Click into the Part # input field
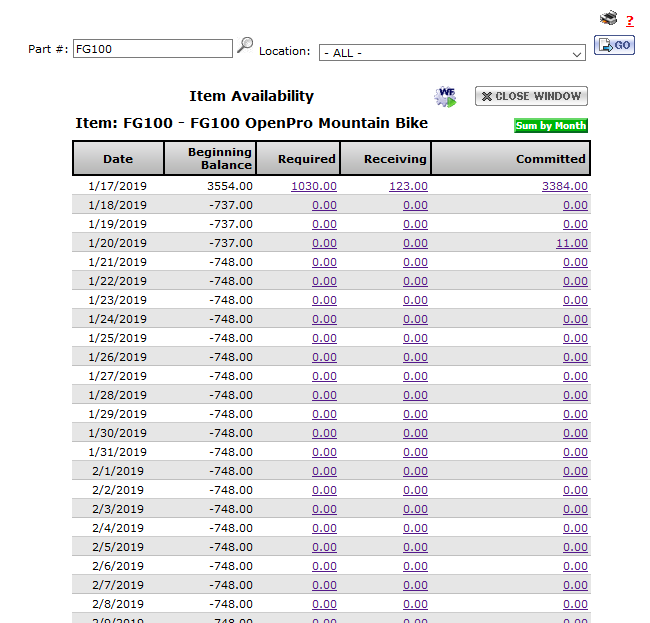 click(x=152, y=49)
